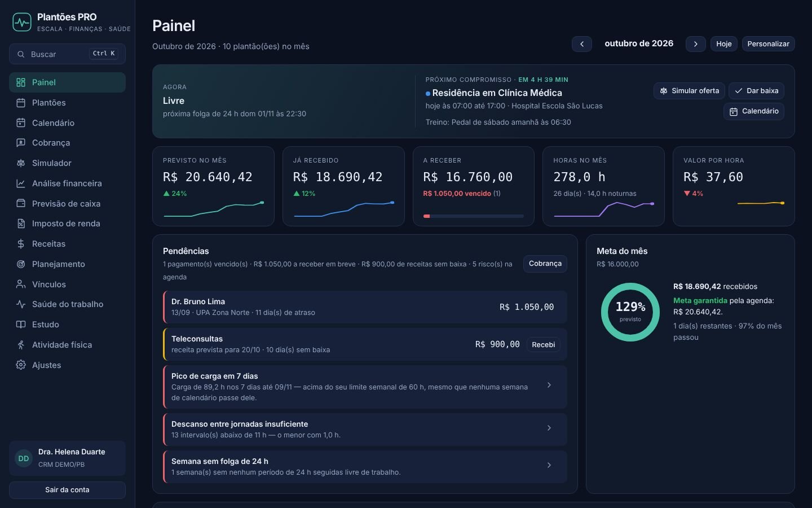This screenshot has width=812, height=508.
Task: Click the Cobrança button in Pendências
Action: pyautogui.click(x=545, y=264)
